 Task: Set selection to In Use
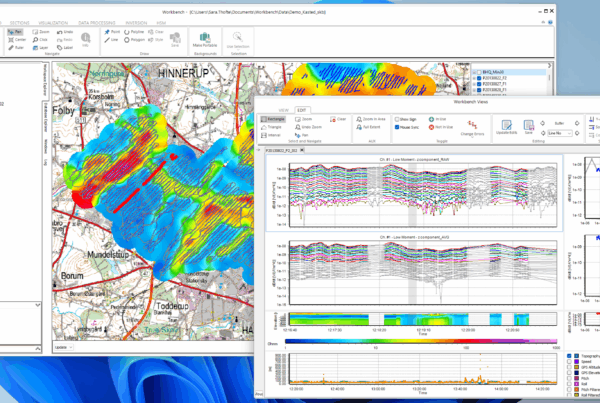[437, 119]
